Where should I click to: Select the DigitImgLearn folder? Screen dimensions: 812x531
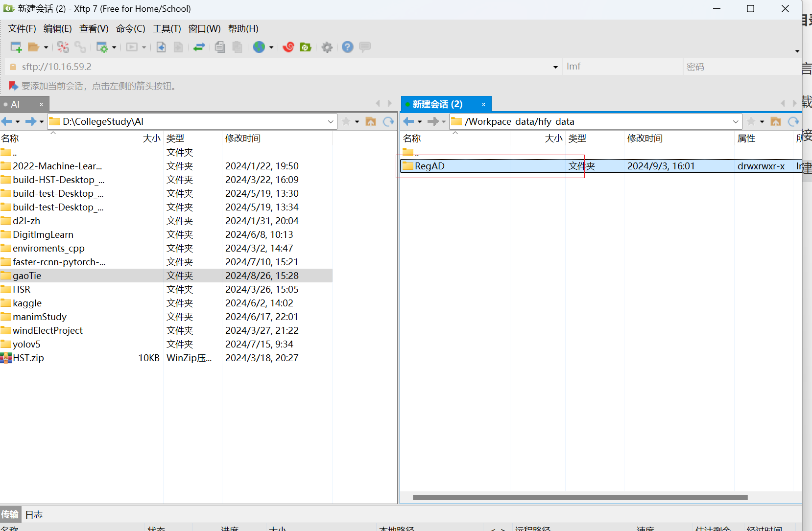(x=166, y=234)
